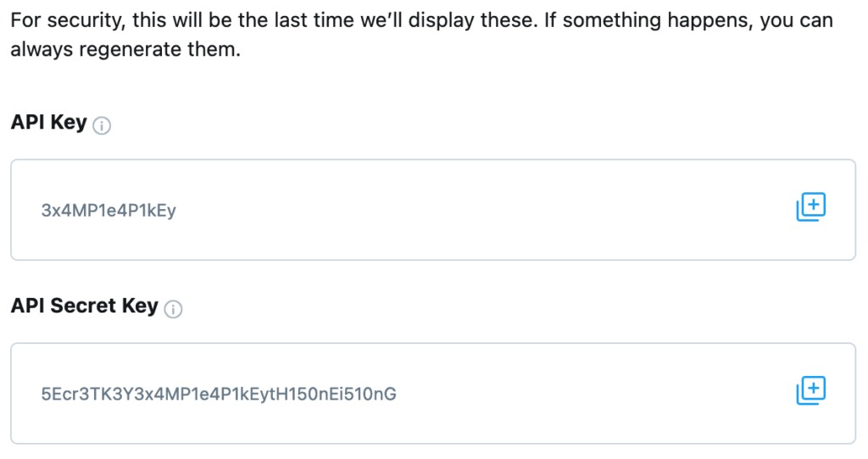The width and height of the screenshot is (868, 459).
Task: Click the word display in the notice
Action: point(441,21)
